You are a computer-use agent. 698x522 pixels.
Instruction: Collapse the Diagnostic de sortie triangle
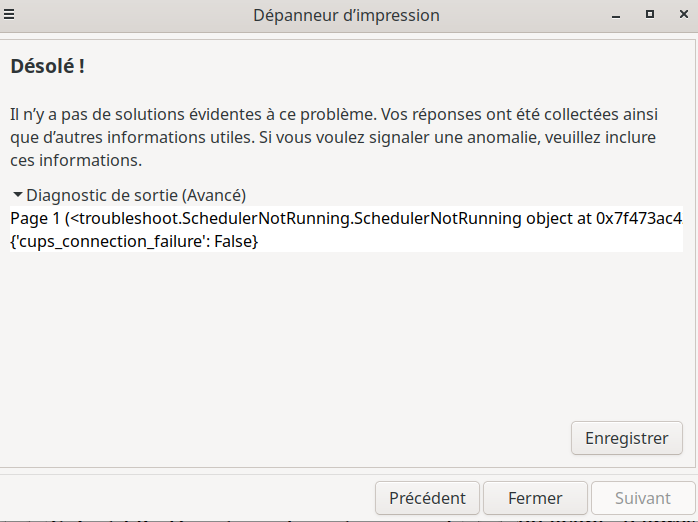click(17, 196)
